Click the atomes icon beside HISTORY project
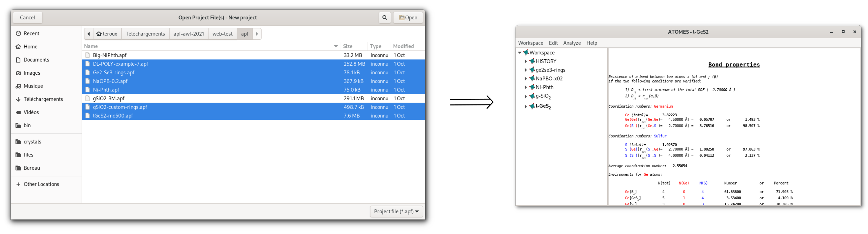This screenshot has width=868, height=234. pyautogui.click(x=532, y=61)
